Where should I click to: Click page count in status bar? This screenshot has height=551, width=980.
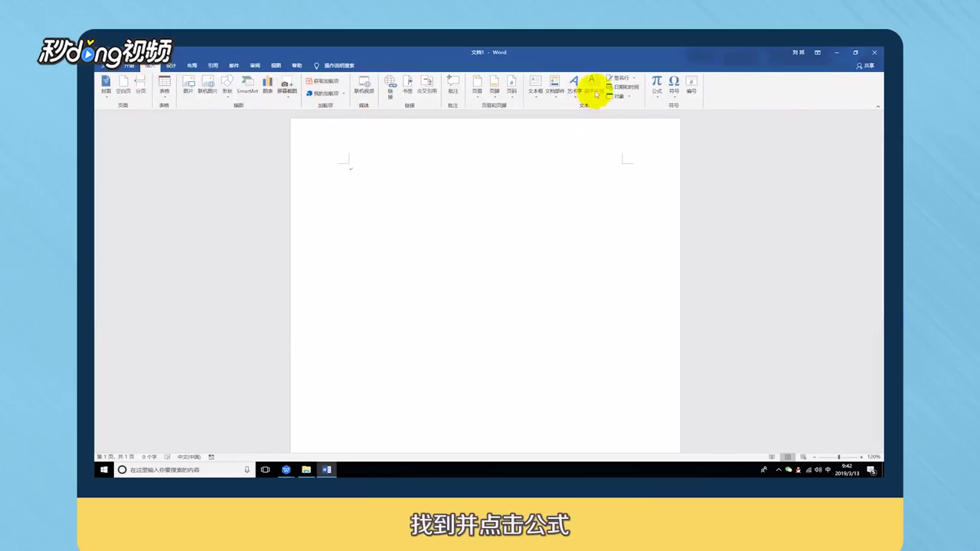coord(116,457)
